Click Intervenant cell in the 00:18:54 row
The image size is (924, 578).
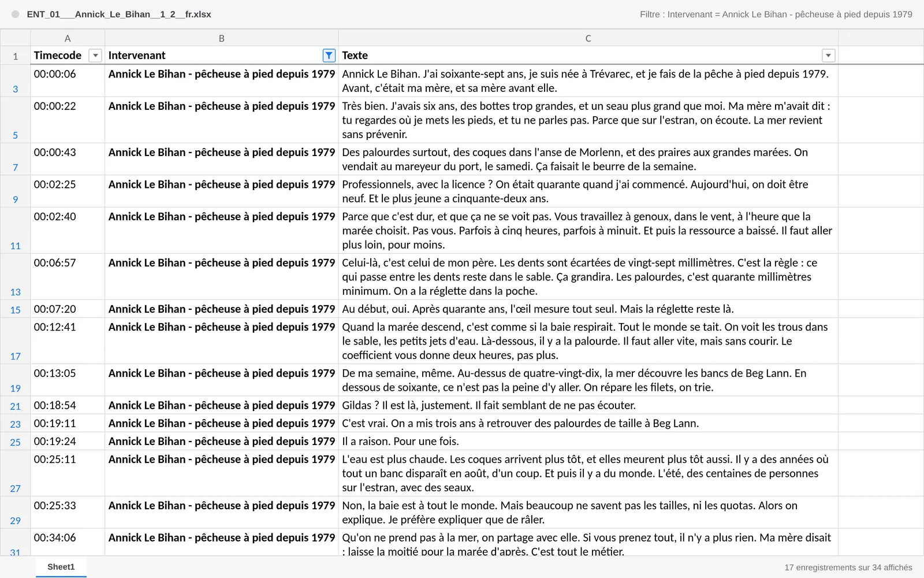pyautogui.click(x=222, y=405)
